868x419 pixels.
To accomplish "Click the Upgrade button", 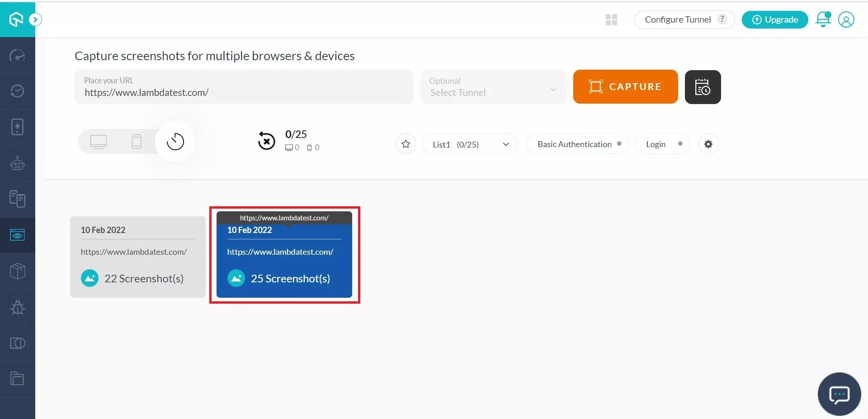I will coord(775,19).
